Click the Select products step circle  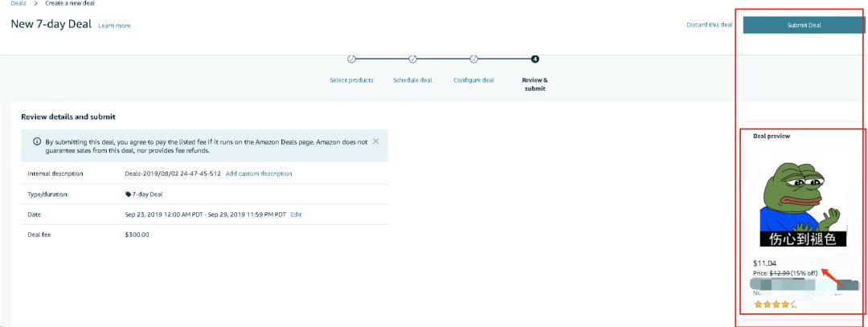(x=351, y=59)
